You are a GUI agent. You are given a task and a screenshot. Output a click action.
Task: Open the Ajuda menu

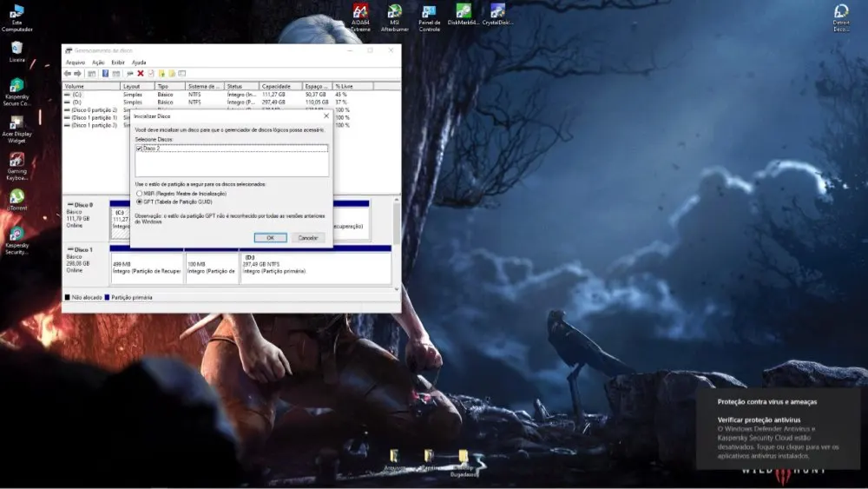[139, 63]
